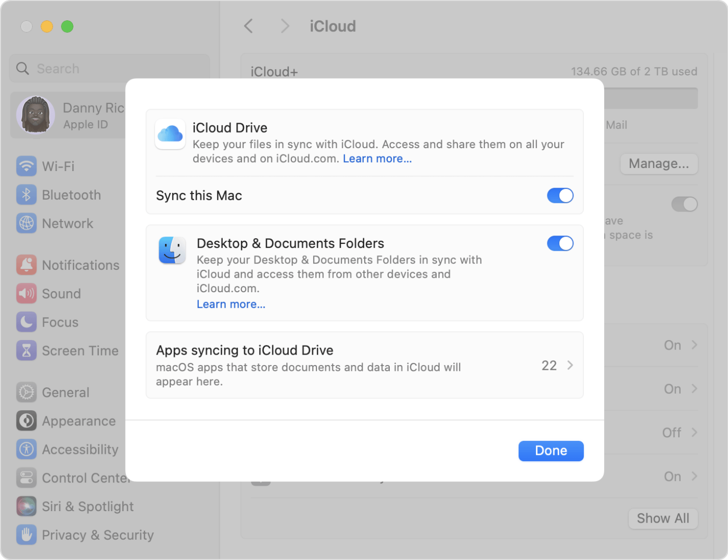Open the iCloud Drive Learn more link
Image resolution: width=728 pixels, height=560 pixels.
point(377,159)
